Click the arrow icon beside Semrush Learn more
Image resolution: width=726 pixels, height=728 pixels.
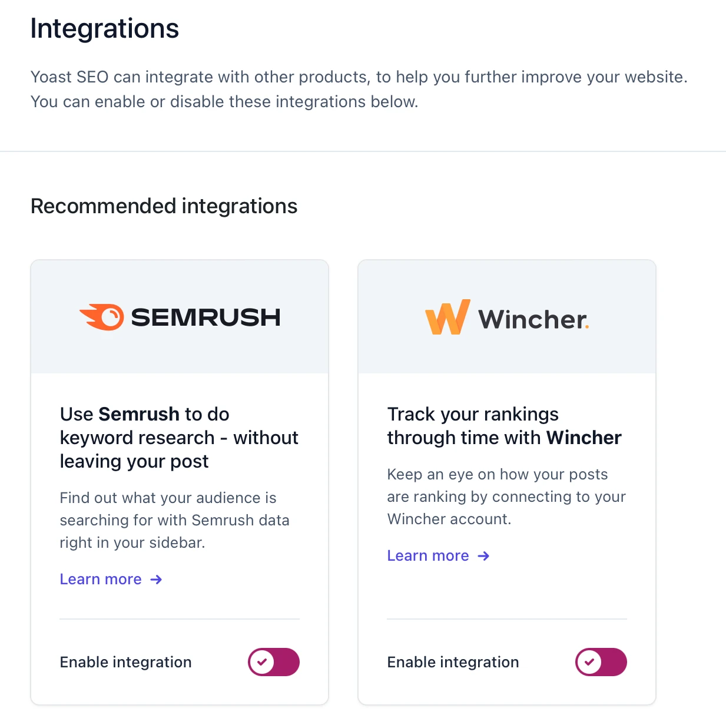pyautogui.click(x=156, y=580)
